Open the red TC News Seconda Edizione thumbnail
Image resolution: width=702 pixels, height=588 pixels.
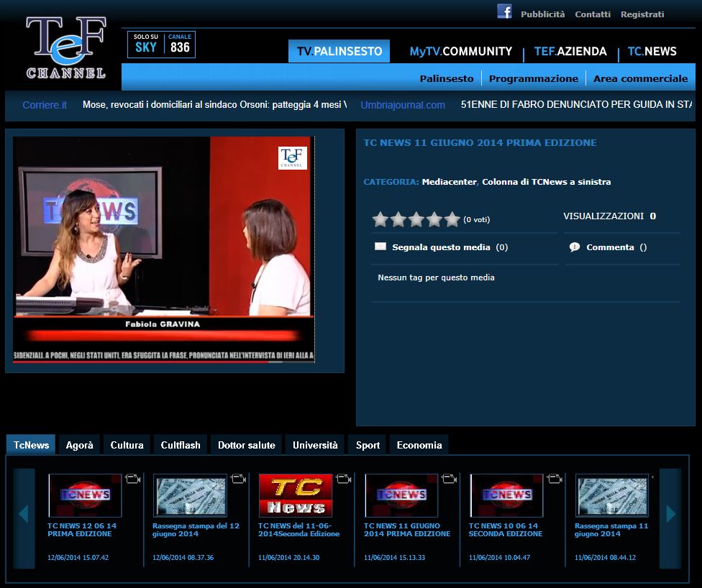pos(296,495)
